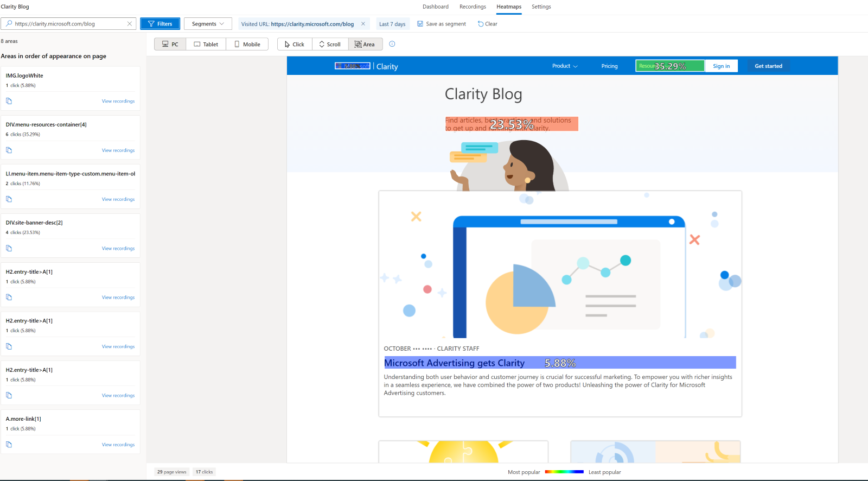Click Get started on the preview
The height and width of the screenshot is (481, 868).
point(768,66)
